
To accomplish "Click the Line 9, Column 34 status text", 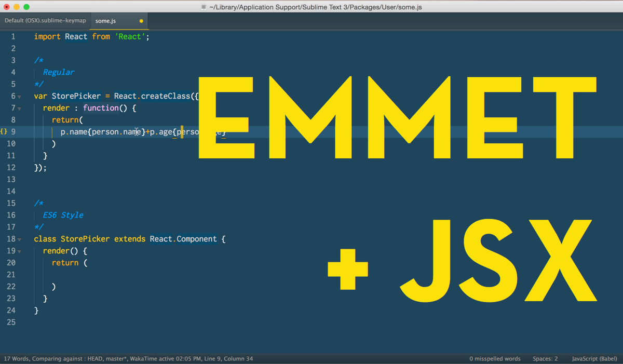I will [x=228, y=359].
